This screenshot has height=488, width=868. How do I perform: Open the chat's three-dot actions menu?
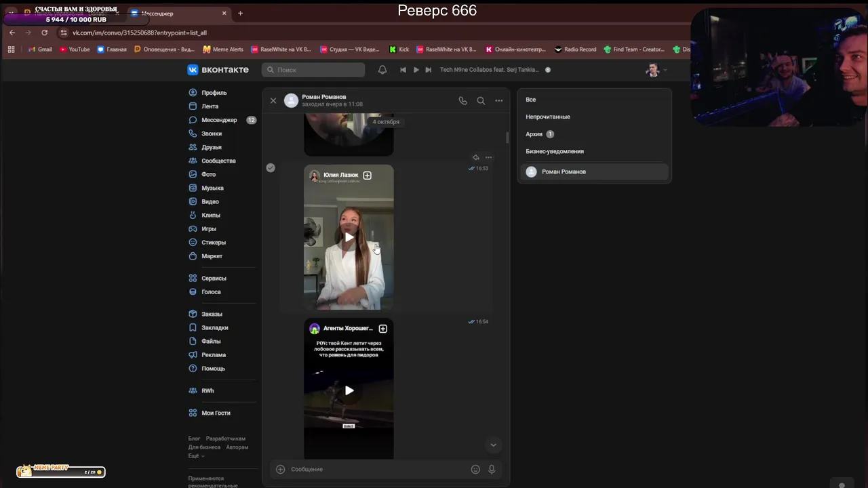click(499, 100)
